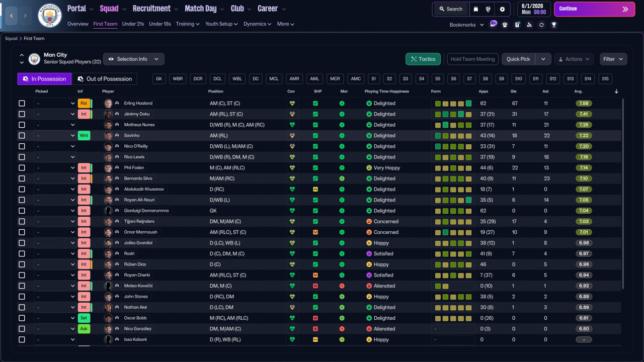Check the box next to Rodri
The width and height of the screenshot is (644, 362).
click(x=22, y=254)
